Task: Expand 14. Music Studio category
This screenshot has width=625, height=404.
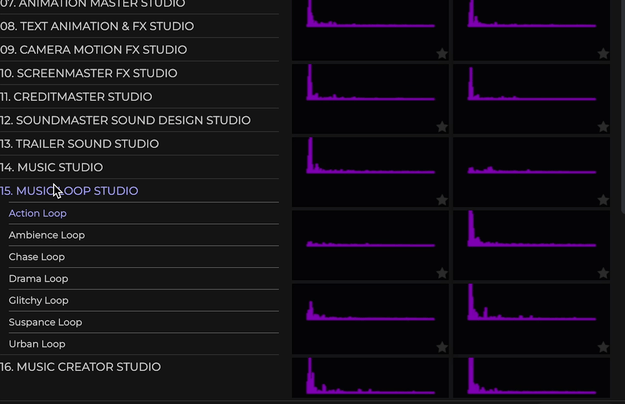Action: [x=51, y=167]
